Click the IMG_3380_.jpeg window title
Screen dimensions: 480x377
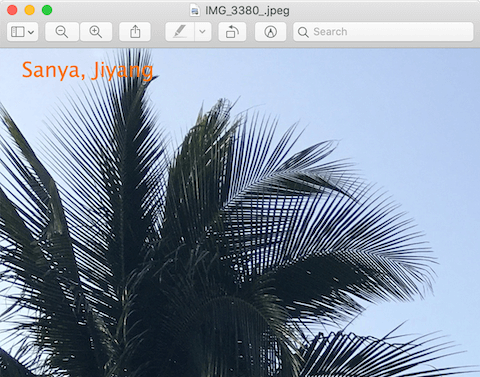coord(247,11)
